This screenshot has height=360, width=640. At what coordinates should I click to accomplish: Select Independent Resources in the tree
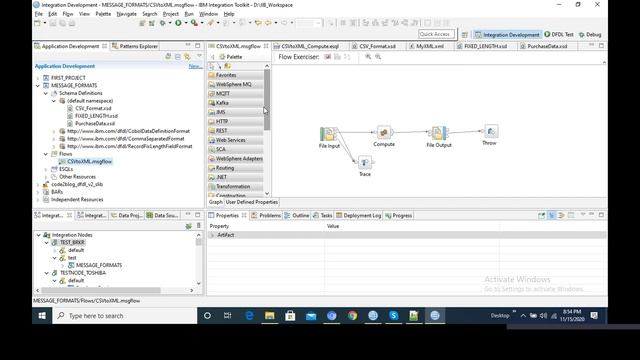pyautogui.click(x=77, y=200)
